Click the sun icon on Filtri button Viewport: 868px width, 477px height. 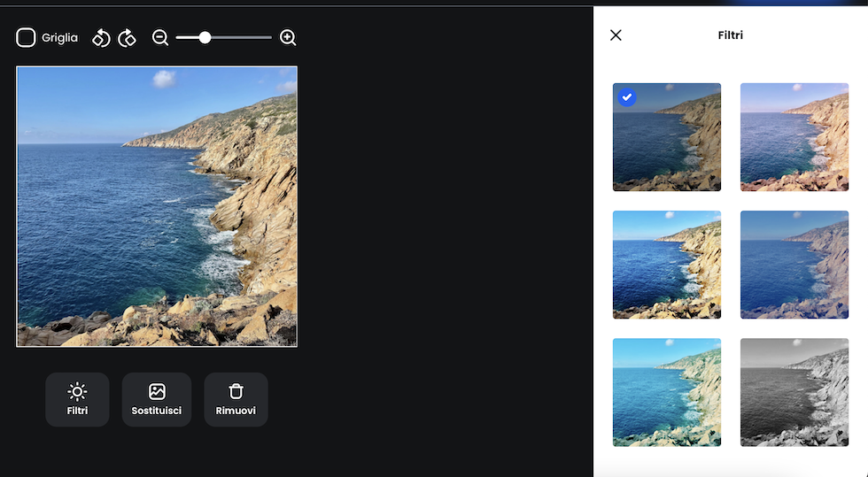(77, 391)
